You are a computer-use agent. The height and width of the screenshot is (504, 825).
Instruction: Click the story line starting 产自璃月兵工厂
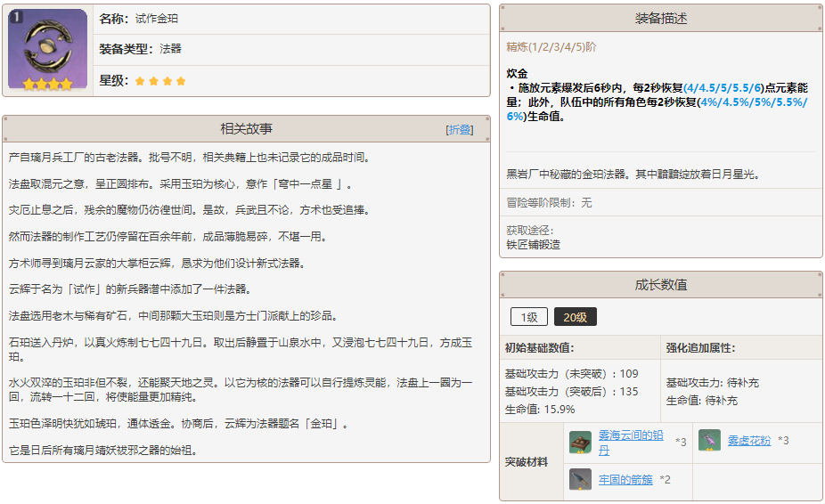pos(191,158)
